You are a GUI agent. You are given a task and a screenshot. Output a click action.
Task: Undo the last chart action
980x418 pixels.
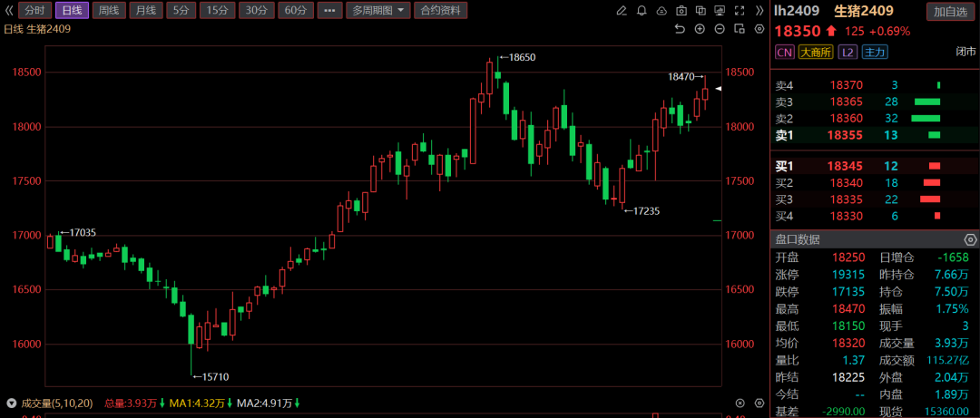pos(680,29)
